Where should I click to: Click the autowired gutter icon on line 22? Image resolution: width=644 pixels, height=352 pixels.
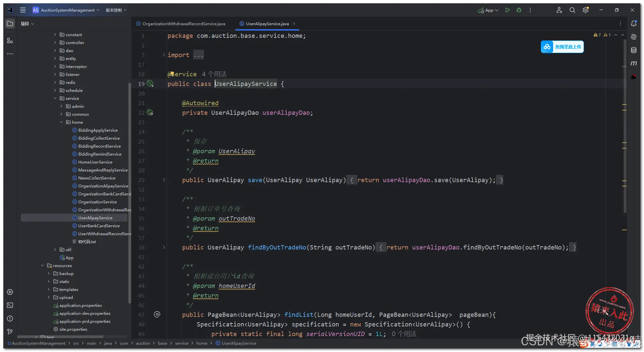pos(150,112)
